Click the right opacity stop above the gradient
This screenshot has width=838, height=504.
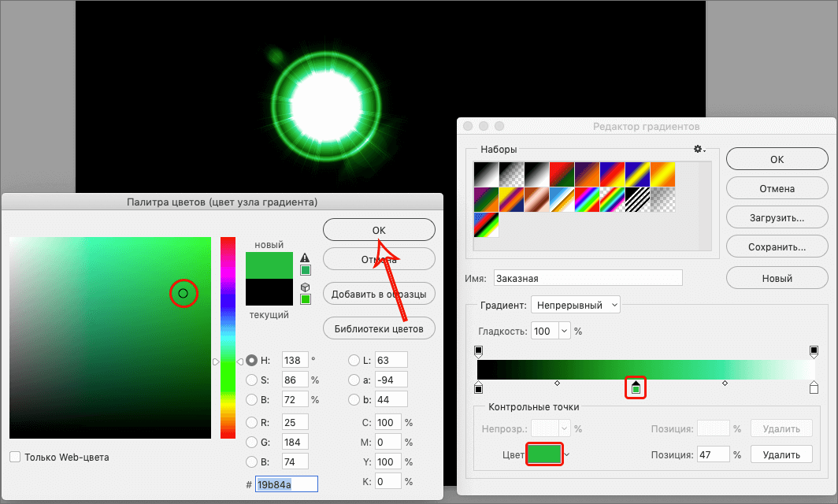[x=814, y=350]
